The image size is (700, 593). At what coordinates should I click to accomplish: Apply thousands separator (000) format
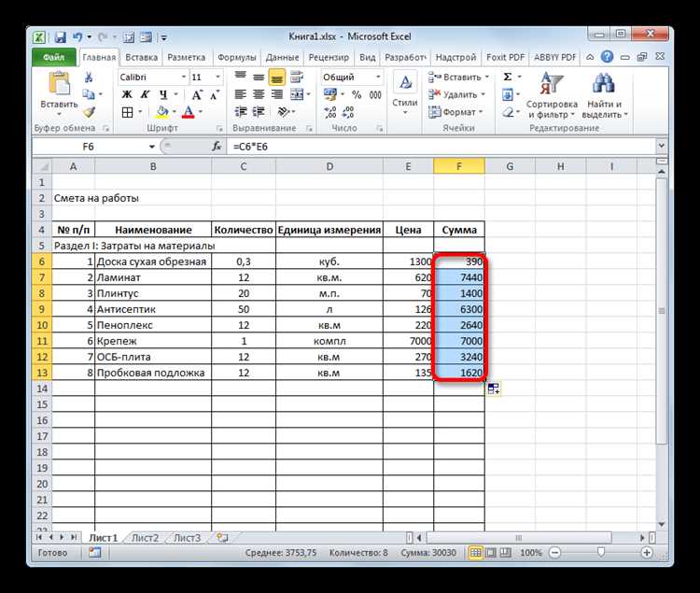coord(375,94)
